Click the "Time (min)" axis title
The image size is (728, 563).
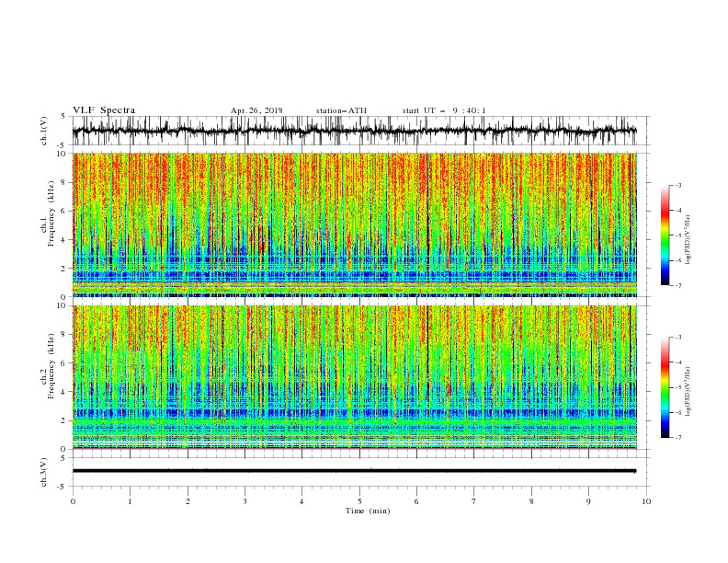(368, 511)
